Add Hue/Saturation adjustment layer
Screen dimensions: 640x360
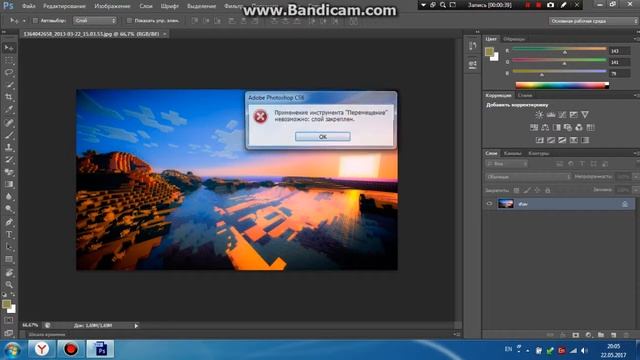coord(534,127)
